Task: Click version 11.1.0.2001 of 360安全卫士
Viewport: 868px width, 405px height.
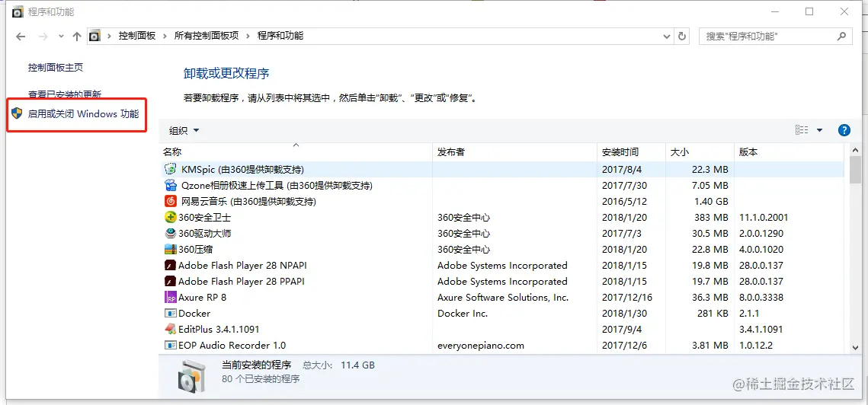Action: click(764, 218)
